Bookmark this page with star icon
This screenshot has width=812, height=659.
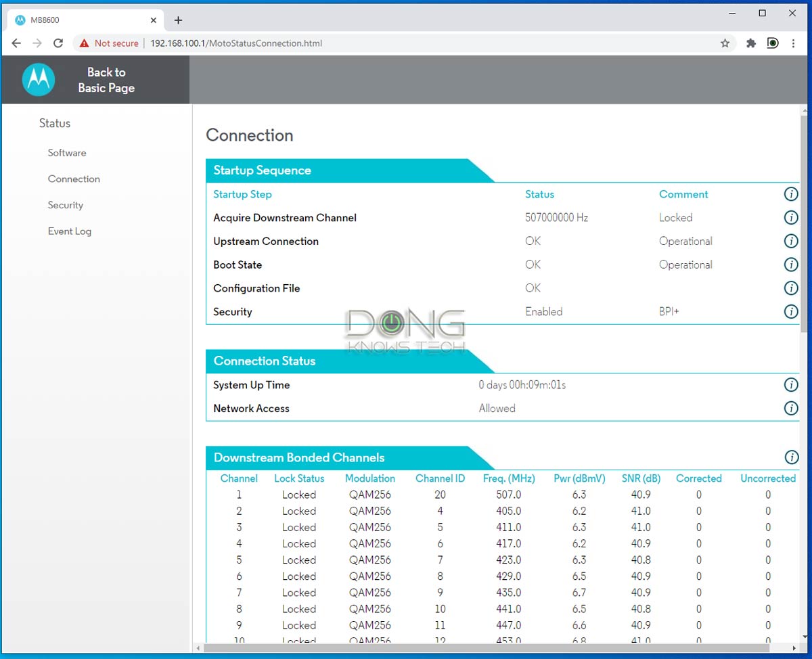pos(725,43)
